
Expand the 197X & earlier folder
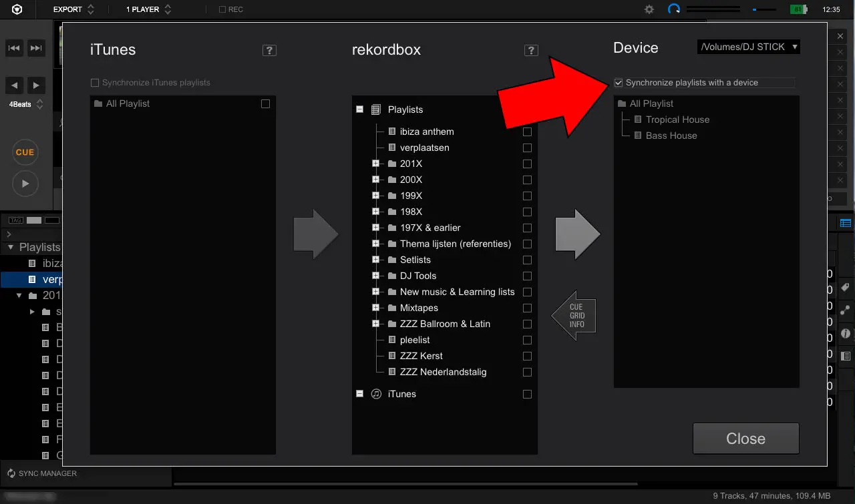coord(375,228)
